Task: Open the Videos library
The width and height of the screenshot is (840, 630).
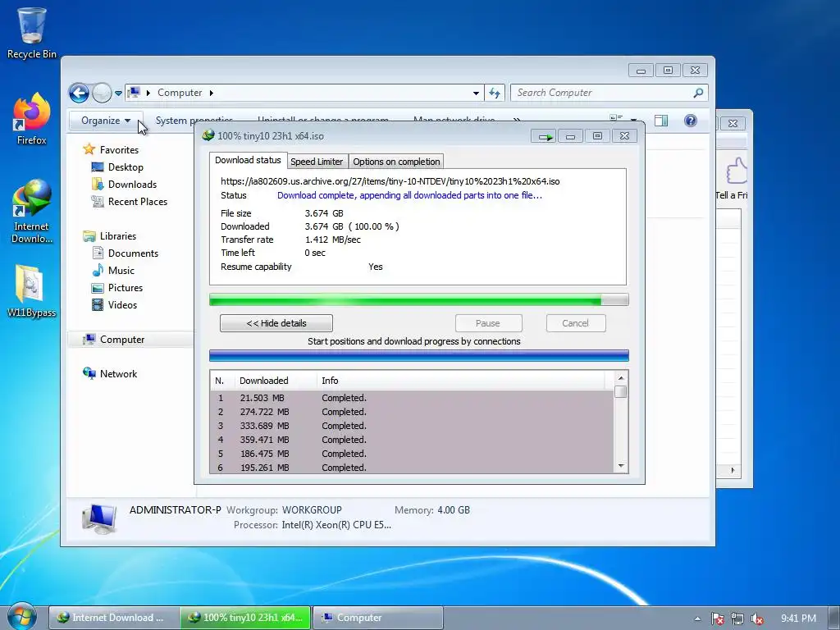Action: (122, 305)
